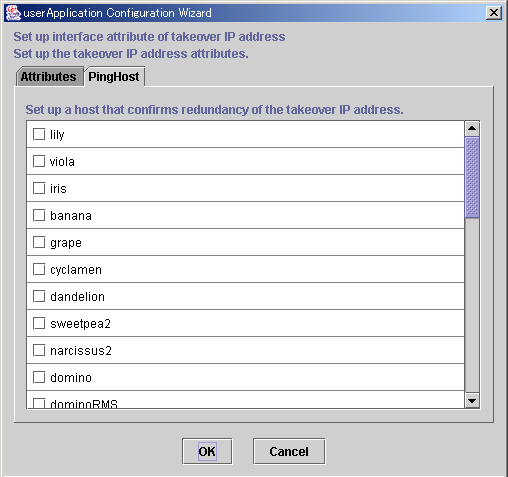The width and height of the screenshot is (508, 477).
Task: Toggle the dominoRMS host checkbox
Action: pos(39,403)
